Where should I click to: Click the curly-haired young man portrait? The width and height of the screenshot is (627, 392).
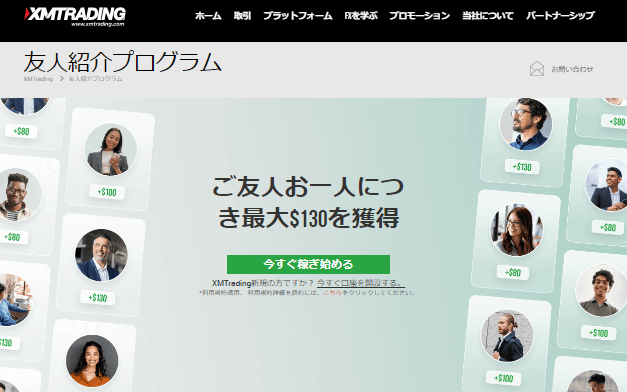pyautogui.click(x=601, y=290)
